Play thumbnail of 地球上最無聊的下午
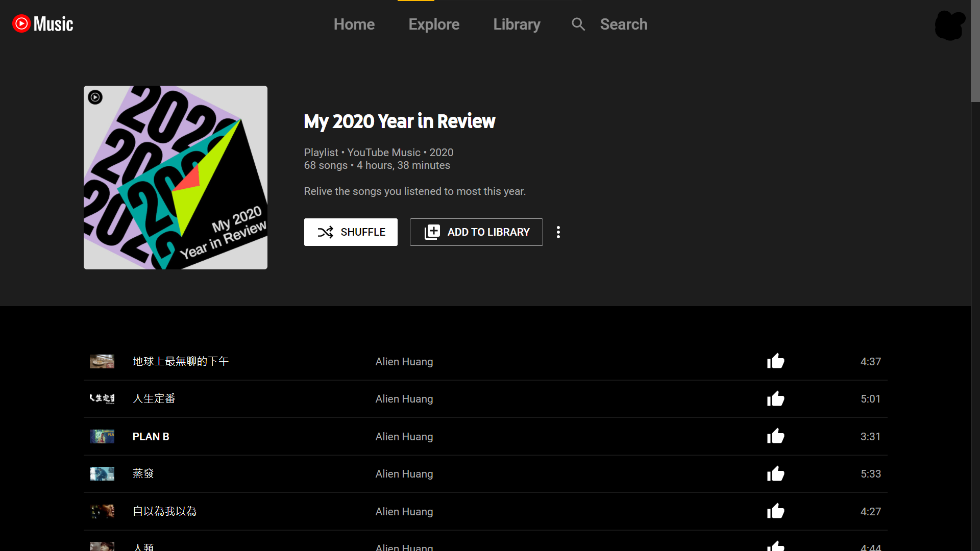Image resolution: width=980 pixels, height=551 pixels. point(102,361)
